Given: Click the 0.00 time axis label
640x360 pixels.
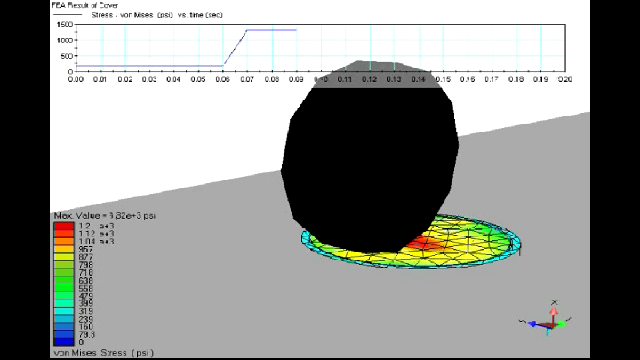Looking at the screenshot, I should (x=76, y=79).
